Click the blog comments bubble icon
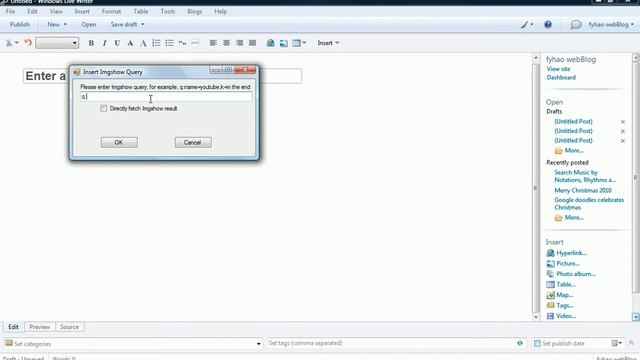 tap(576, 25)
